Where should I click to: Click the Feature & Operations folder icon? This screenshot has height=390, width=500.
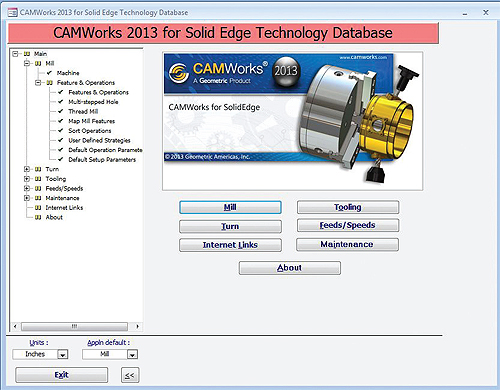click(50, 83)
